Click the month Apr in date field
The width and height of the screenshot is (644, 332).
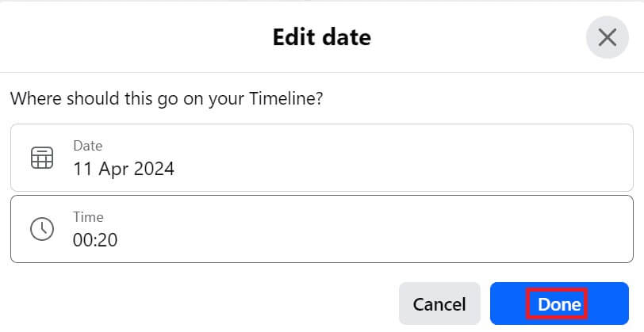coord(113,169)
